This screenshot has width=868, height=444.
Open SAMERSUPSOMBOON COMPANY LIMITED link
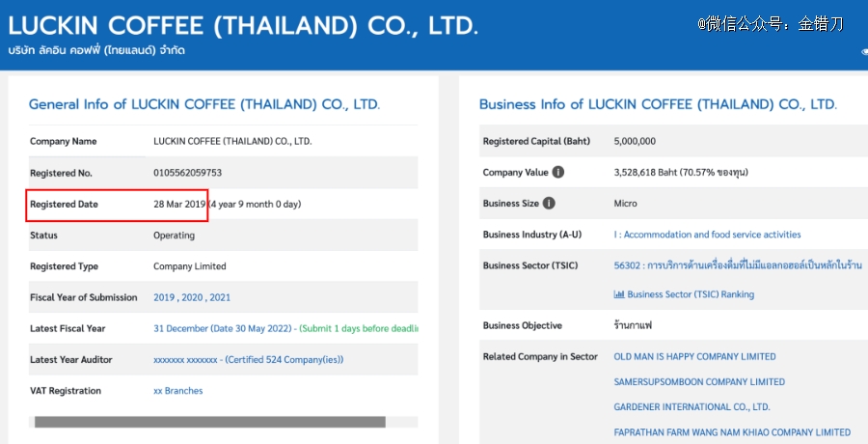[x=699, y=382]
